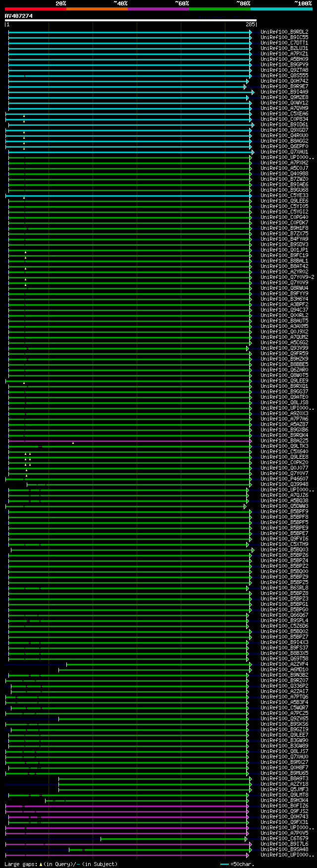The image size is (317, 868).
Task: Click hit label UniRef100_B9I7L6
Action: (284, 844)
